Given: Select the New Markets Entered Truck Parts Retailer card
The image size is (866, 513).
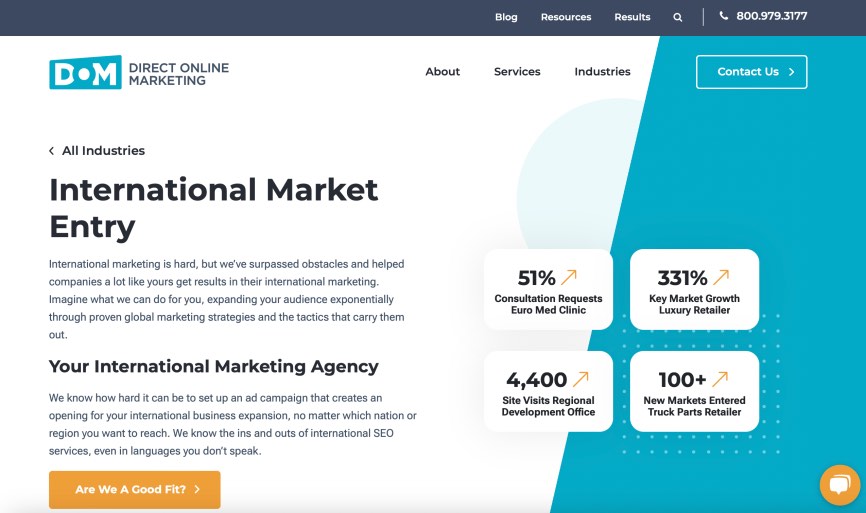Looking at the screenshot, I should coord(694,391).
